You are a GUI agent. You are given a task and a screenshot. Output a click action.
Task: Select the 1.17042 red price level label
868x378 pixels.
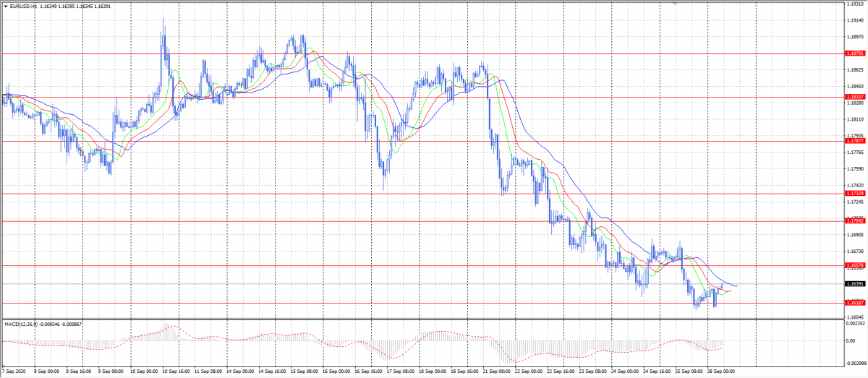tap(854, 221)
